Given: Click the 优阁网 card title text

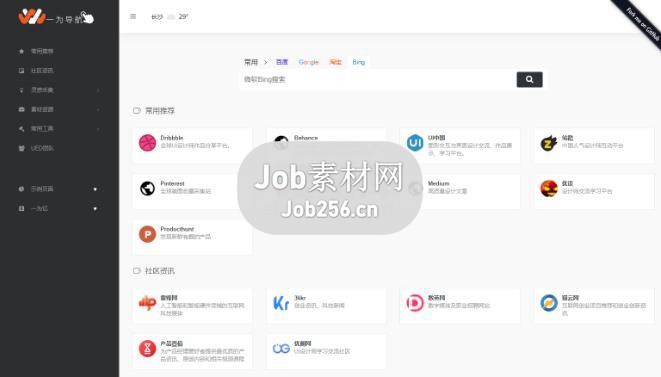Looking at the screenshot, I should 303,344.
